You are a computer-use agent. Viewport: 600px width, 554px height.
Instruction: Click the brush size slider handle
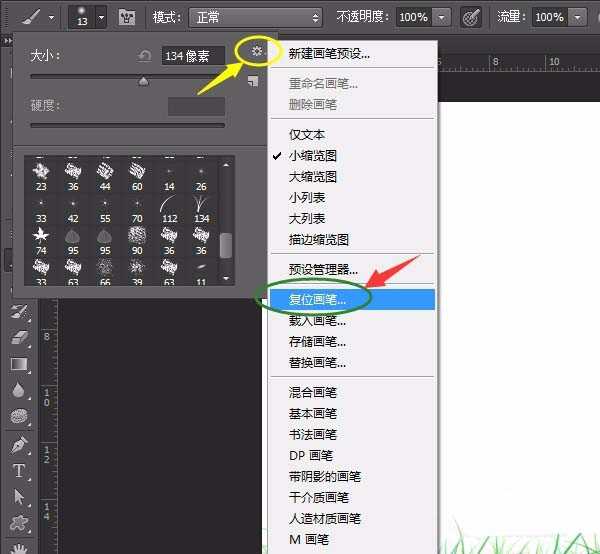(143, 82)
